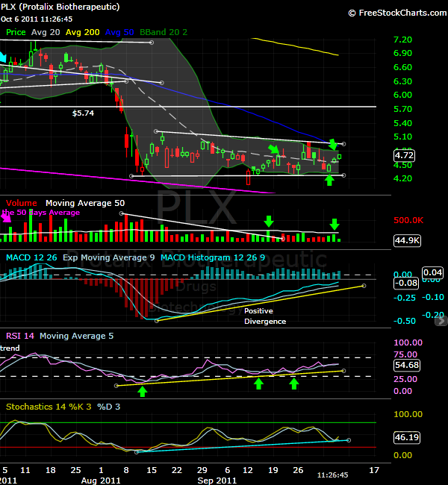
Task: Select the RSI 14 indicator label
Action: pos(20,336)
